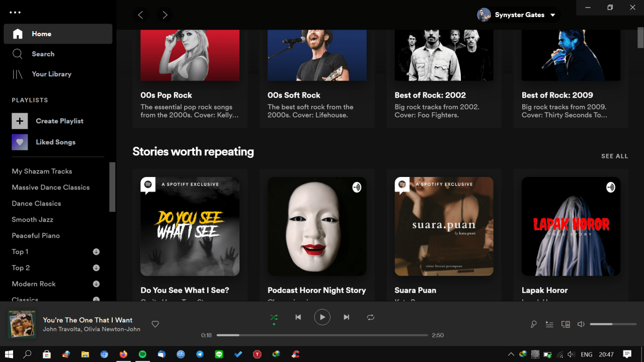This screenshot has height=362, width=644.
Task: Open Best of Rock: 2002 title
Action: click(430, 95)
